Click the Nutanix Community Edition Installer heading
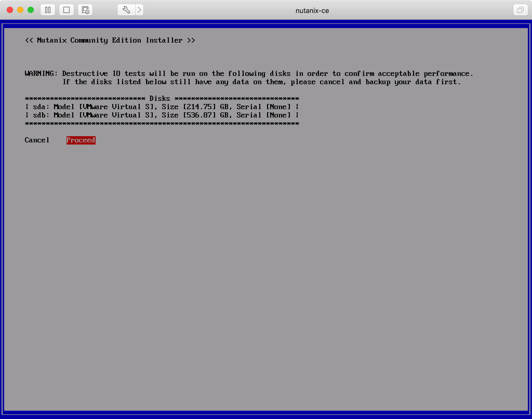The width and height of the screenshot is (532, 419). tap(110, 40)
